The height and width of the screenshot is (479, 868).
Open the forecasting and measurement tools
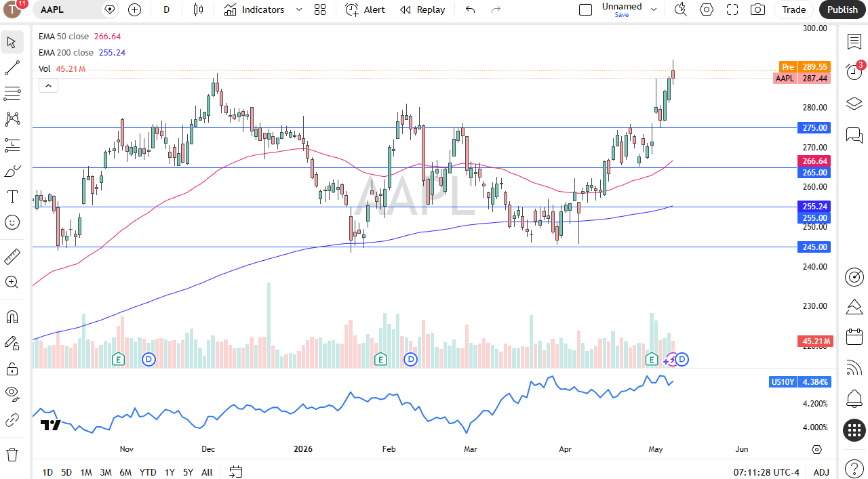[12, 145]
